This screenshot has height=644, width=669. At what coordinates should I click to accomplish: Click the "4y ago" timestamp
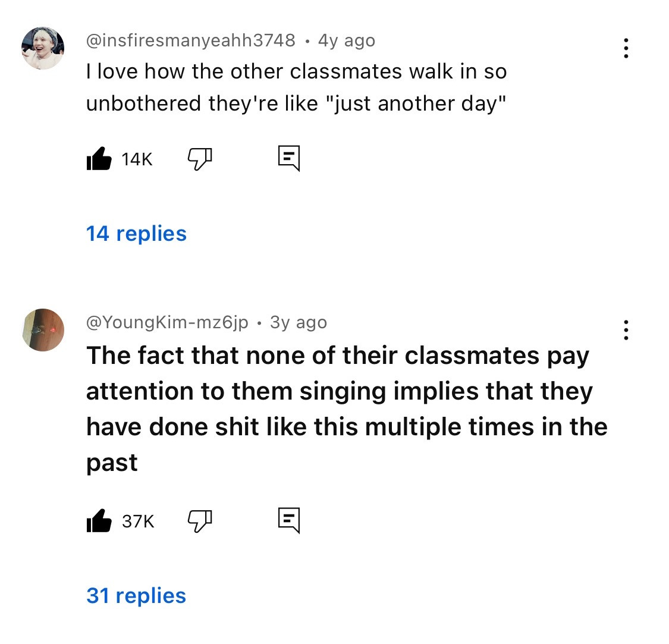[347, 40]
